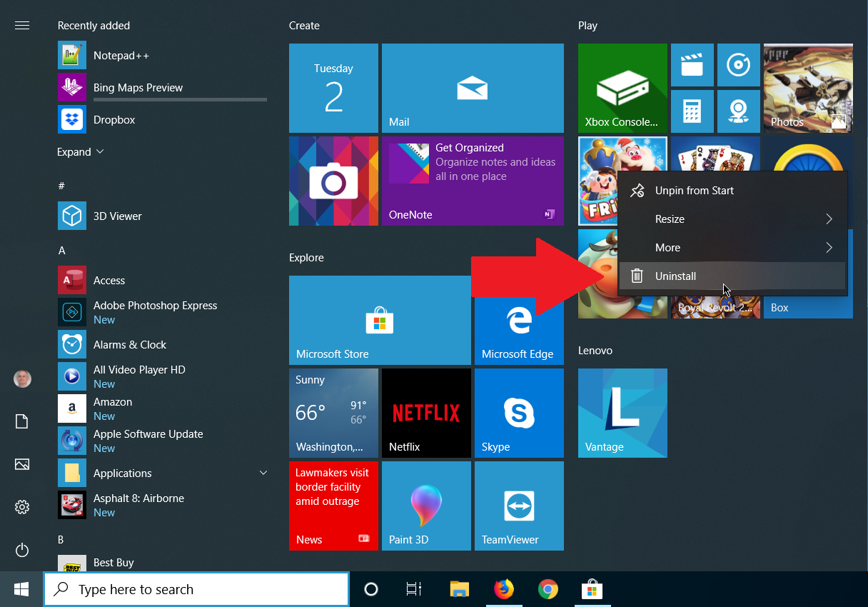Open Microsoft Store from the taskbar

point(592,589)
